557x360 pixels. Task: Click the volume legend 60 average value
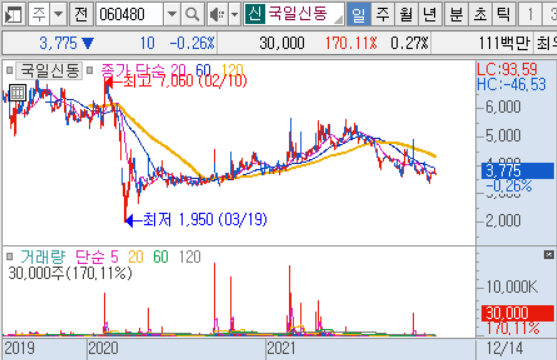[161, 257]
